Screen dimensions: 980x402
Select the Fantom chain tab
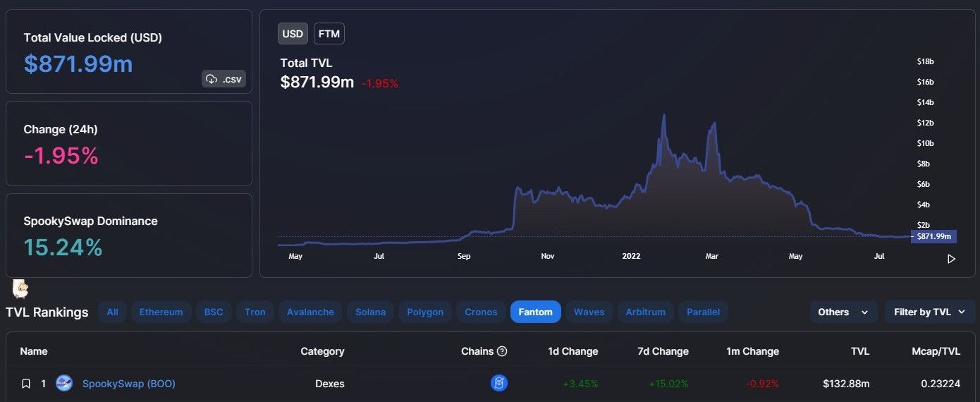tap(536, 312)
